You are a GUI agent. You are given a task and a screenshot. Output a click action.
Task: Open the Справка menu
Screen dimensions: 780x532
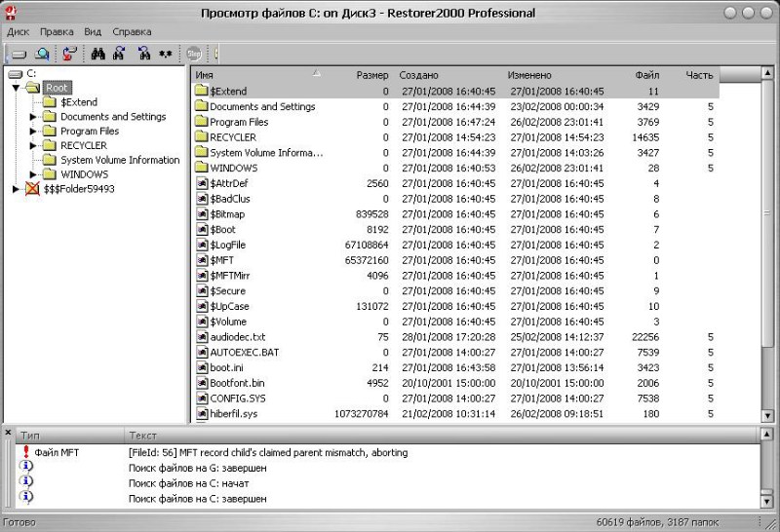coord(132,31)
